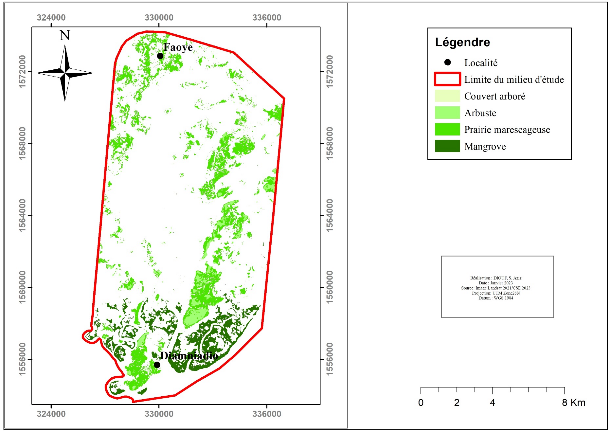The image size is (610, 431).
Task: Select the Arbuste color swatch
Action: click(447, 113)
